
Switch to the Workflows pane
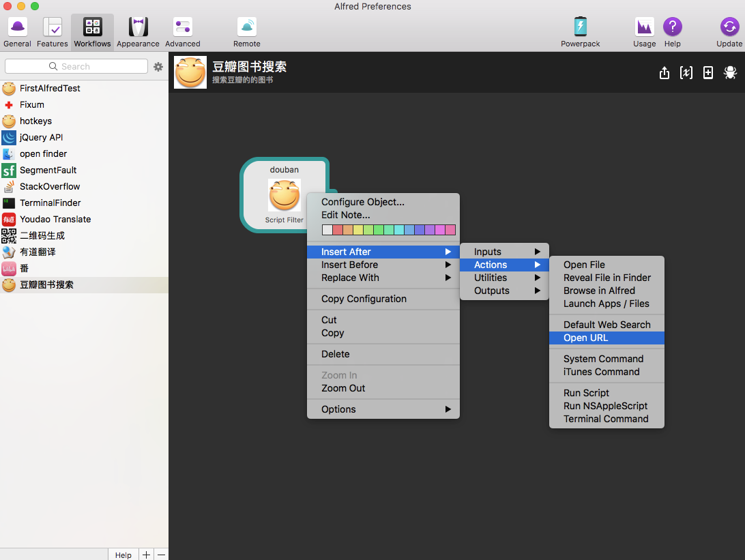coord(92,32)
